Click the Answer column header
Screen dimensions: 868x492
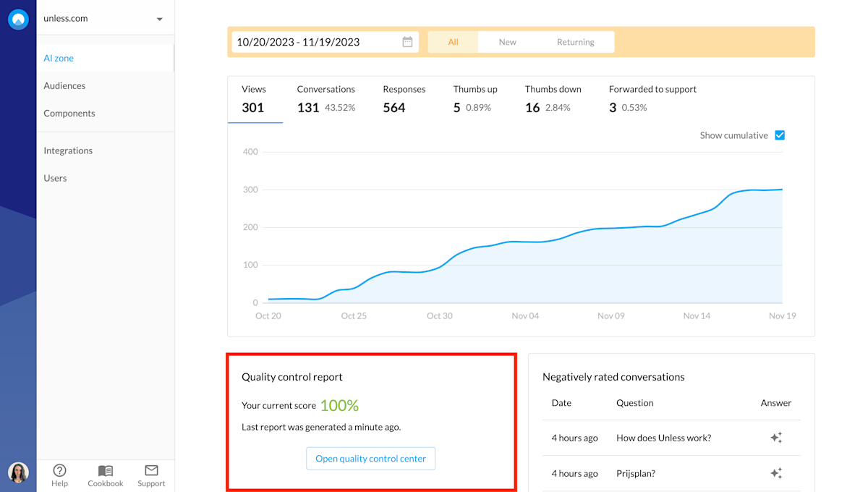click(776, 403)
